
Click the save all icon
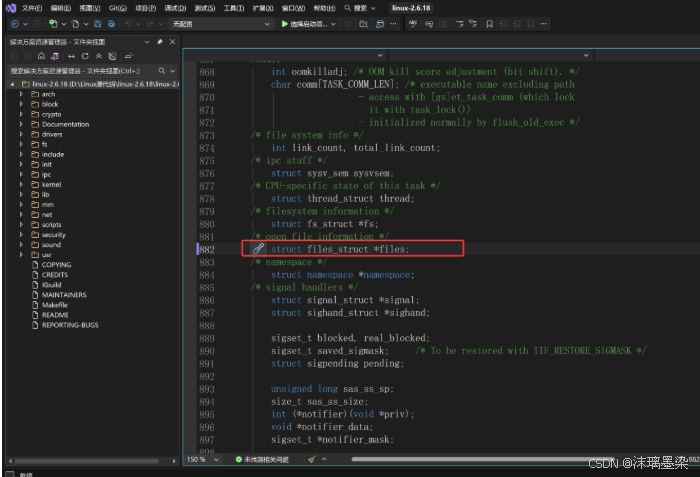click(112, 24)
